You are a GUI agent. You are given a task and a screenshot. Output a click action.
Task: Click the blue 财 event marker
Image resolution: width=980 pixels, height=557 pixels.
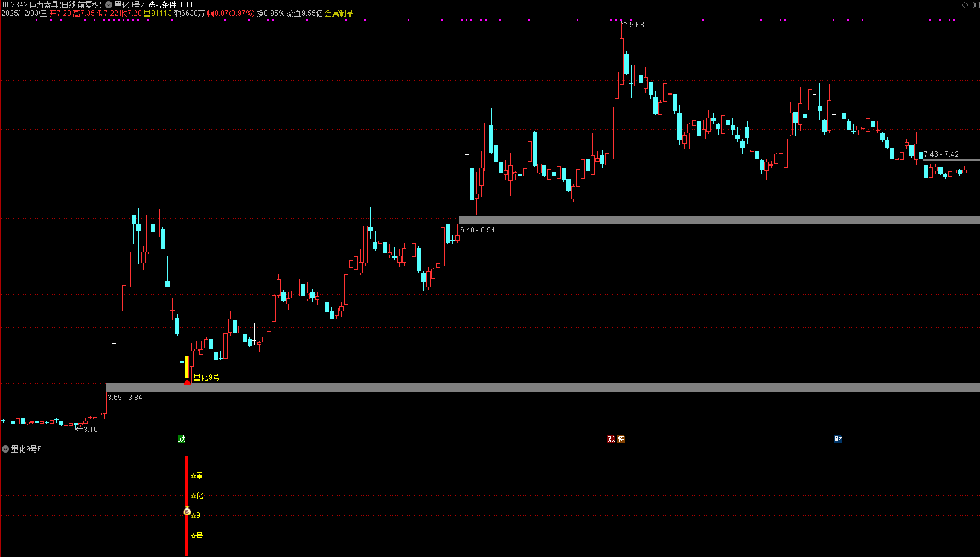[838, 439]
